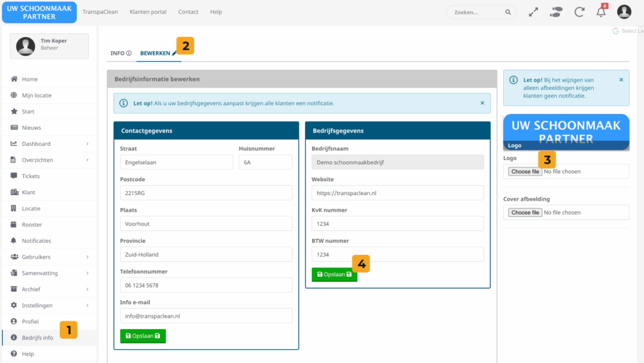Switch to the INFO tab

(120, 53)
